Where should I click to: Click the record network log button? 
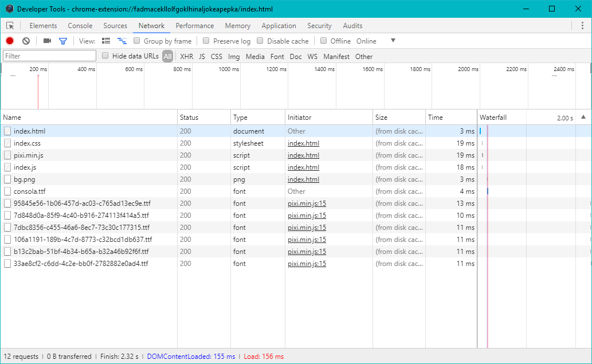click(x=8, y=41)
